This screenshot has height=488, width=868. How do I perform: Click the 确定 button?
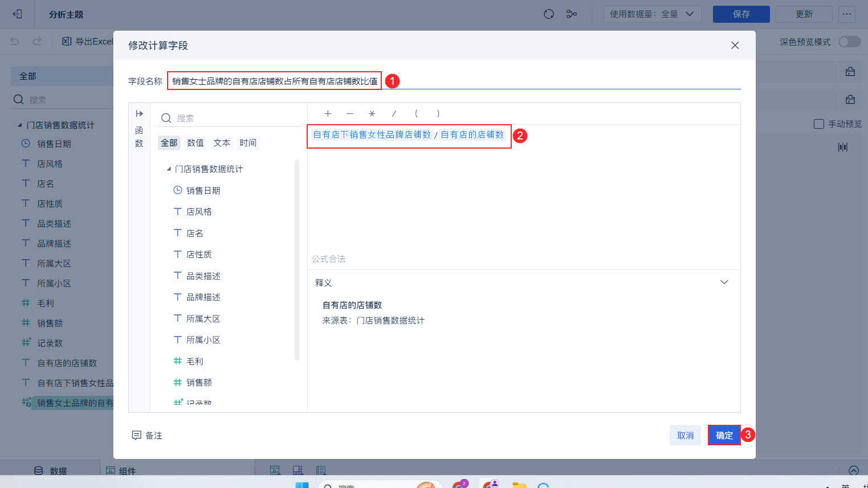coord(724,436)
